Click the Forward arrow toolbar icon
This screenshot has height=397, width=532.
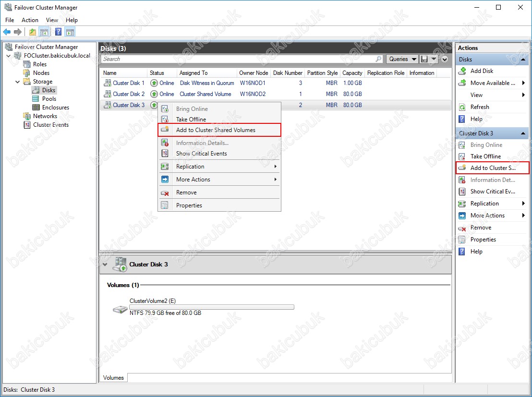tap(18, 32)
